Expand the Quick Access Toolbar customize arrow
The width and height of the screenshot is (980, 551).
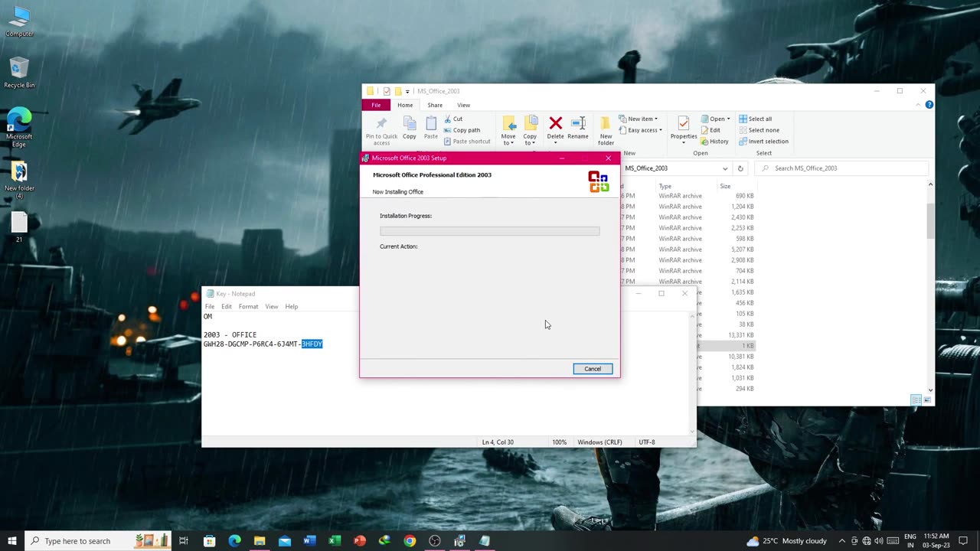click(x=407, y=91)
